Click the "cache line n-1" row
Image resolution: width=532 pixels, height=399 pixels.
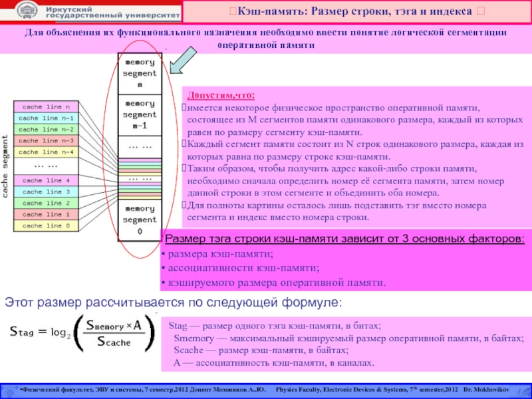(46, 118)
